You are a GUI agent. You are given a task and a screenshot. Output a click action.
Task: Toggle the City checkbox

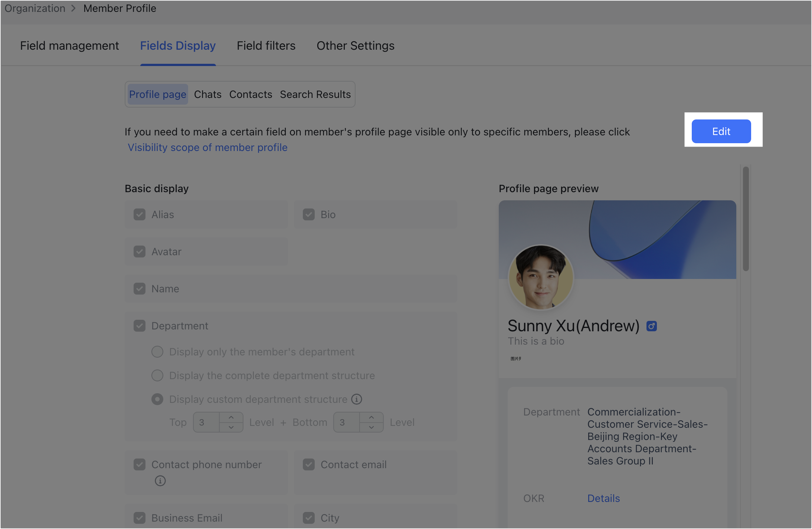pos(309,518)
